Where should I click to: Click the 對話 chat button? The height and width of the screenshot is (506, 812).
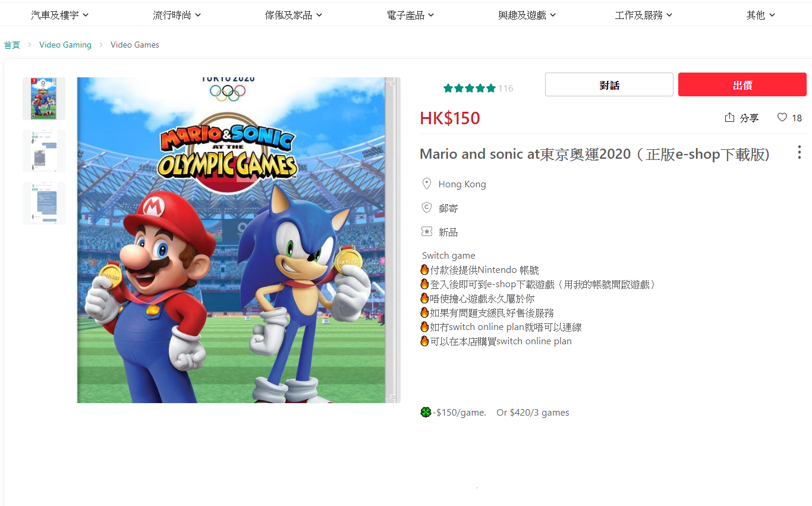[x=609, y=84]
